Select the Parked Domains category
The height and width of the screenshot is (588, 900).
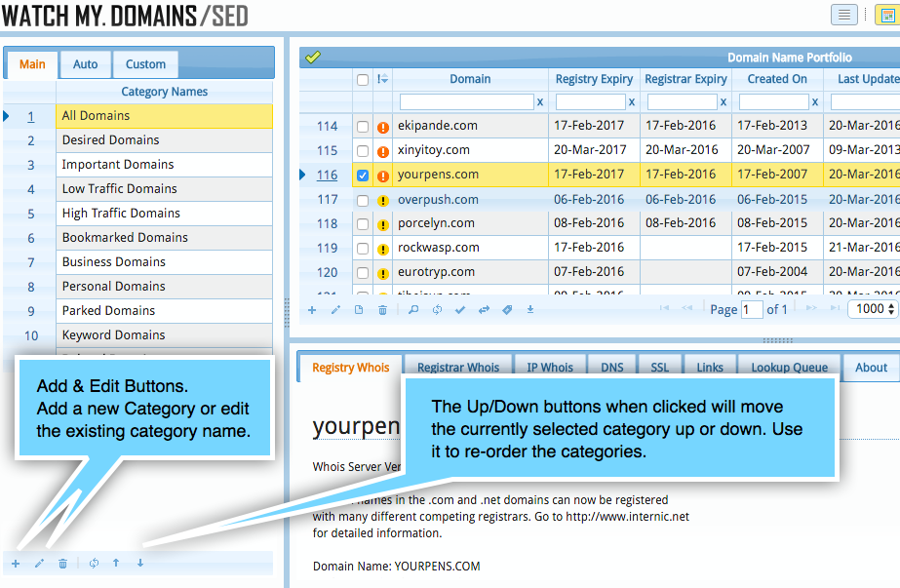[x=164, y=311]
